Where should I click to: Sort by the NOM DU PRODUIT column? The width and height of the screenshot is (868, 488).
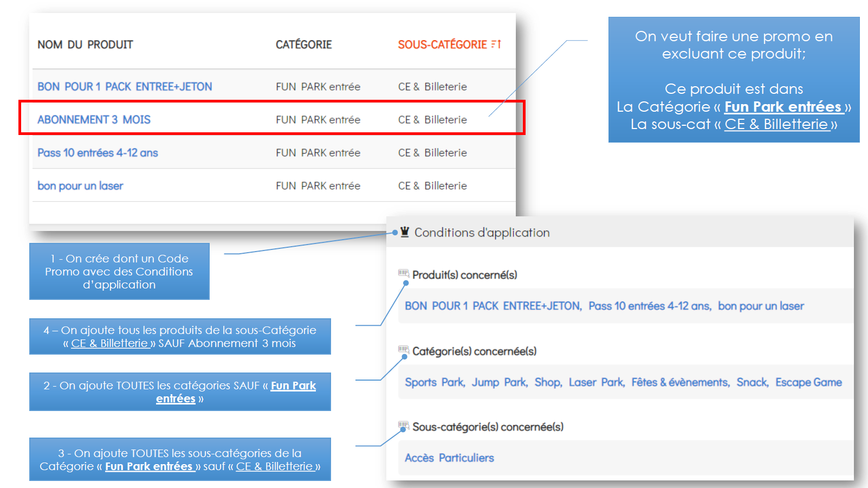tap(85, 45)
